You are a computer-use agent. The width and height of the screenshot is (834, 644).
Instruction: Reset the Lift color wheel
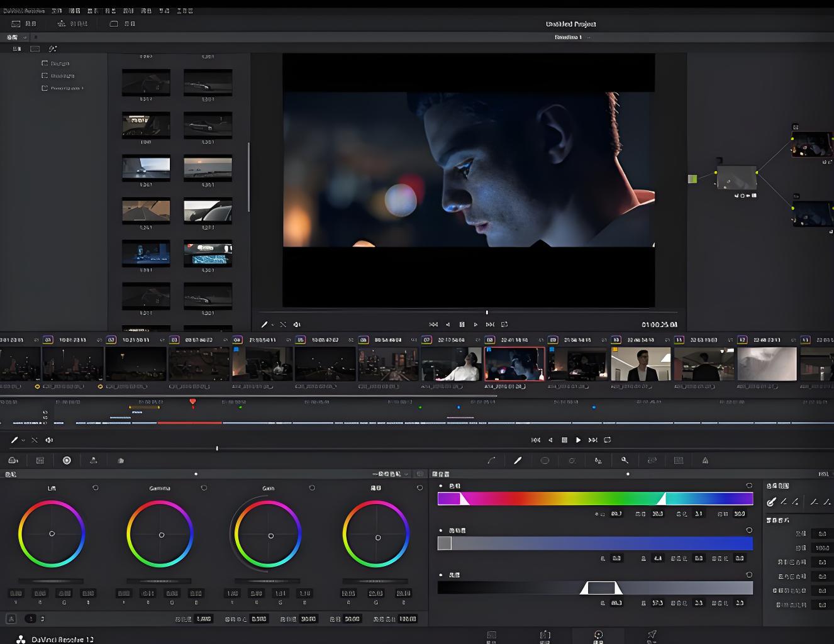coord(96,488)
